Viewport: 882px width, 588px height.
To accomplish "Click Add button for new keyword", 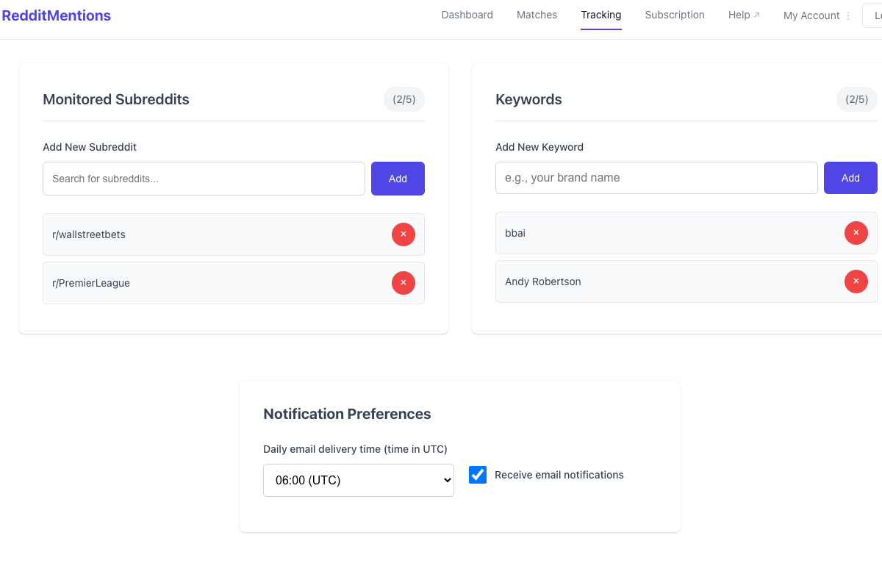I will (x=850, y=178).
